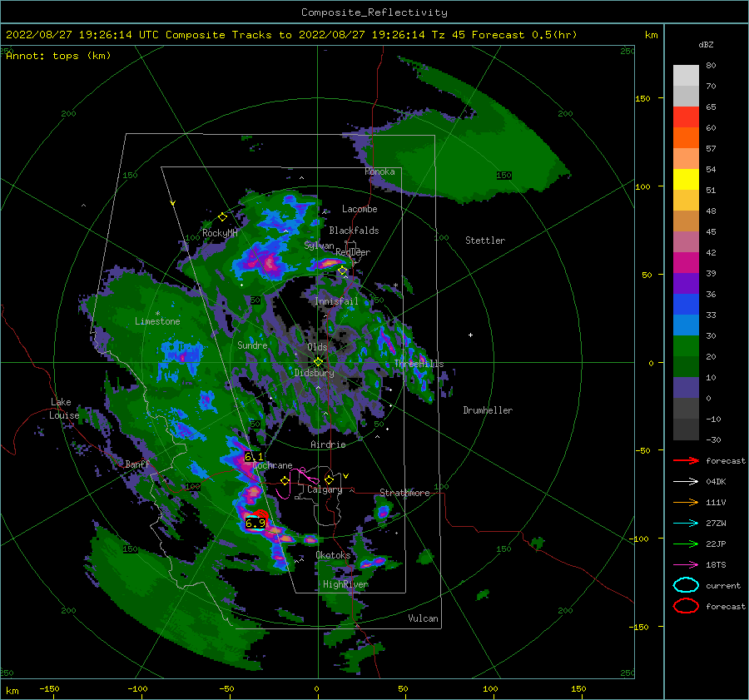
Task: Click the red forecast ellipse legend icon
Action: (x=686, y=606)
